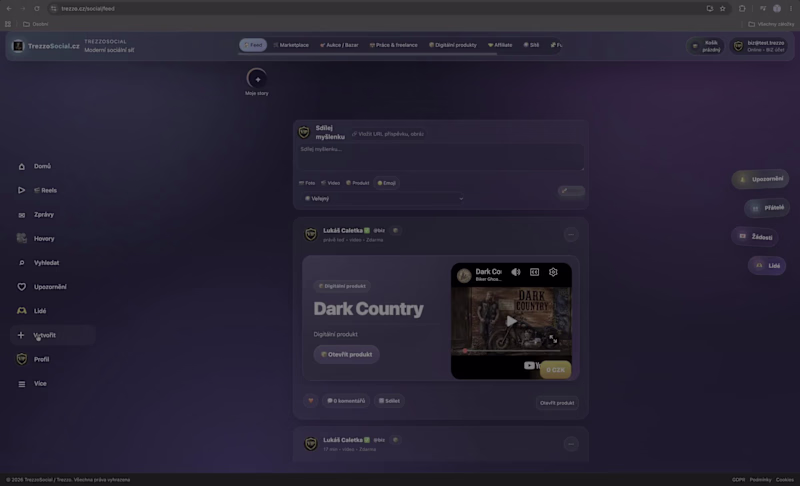The width and height of the screenshot is (800, 486).
Task: Open Profil shield icon in sidebar
Action: [x=21, y=359]
